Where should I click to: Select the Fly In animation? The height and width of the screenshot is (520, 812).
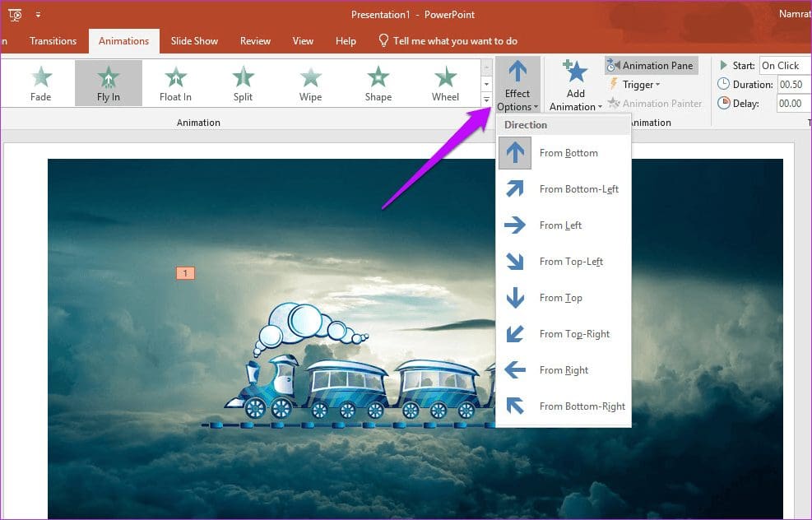[108, 82]
